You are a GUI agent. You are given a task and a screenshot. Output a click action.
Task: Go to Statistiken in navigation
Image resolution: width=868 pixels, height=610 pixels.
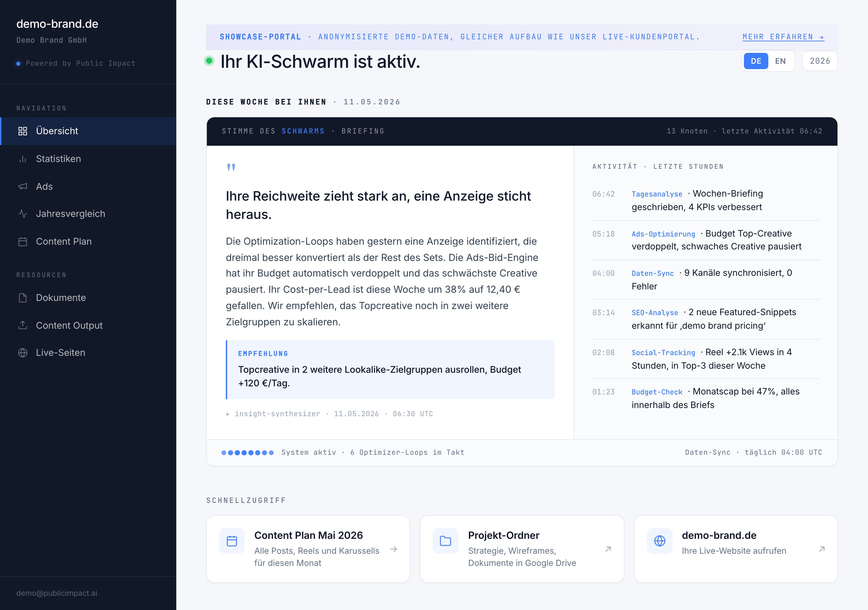click(x=88, y=159)
